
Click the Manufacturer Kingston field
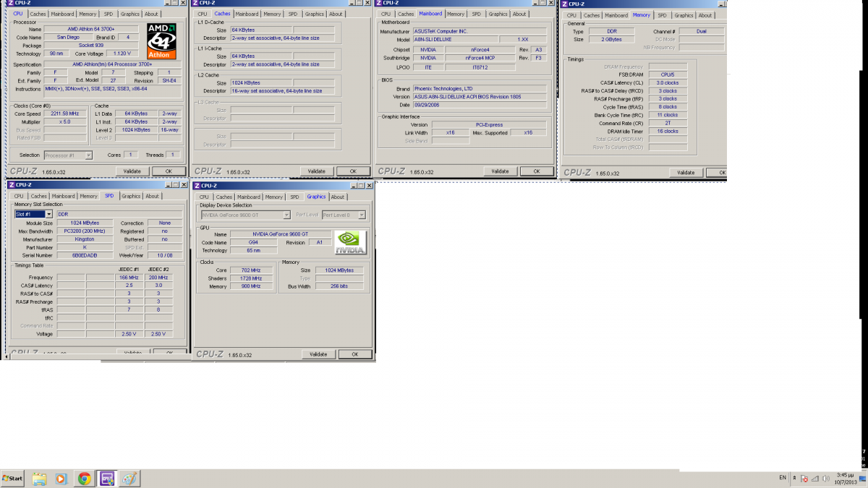(x=86, y=239)
